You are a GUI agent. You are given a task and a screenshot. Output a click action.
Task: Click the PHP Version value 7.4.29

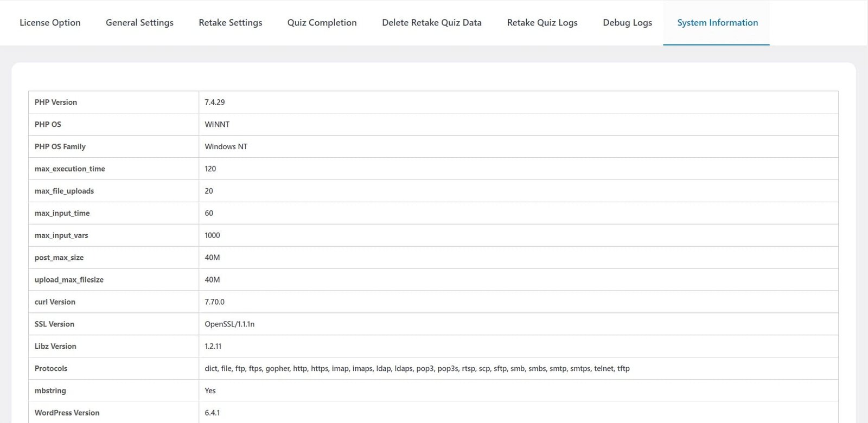(x=215, y=102)
